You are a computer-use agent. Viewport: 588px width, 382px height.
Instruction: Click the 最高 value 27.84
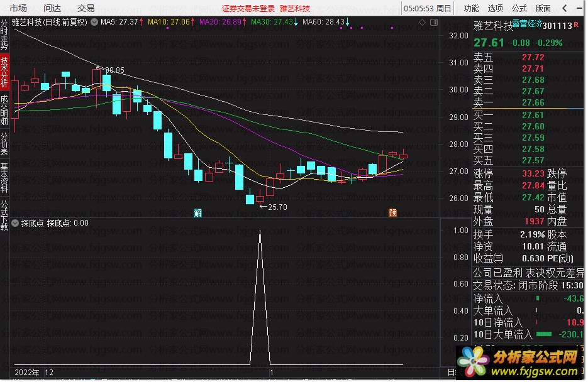pyautogui.click(x=533, y=185)
